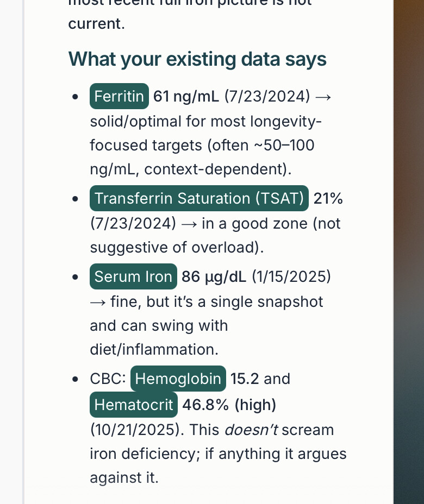This screenshot has height=504, width=424.
Task: Click the (1/15/2025) serum iron date
Action: click(x=291, y=276)
